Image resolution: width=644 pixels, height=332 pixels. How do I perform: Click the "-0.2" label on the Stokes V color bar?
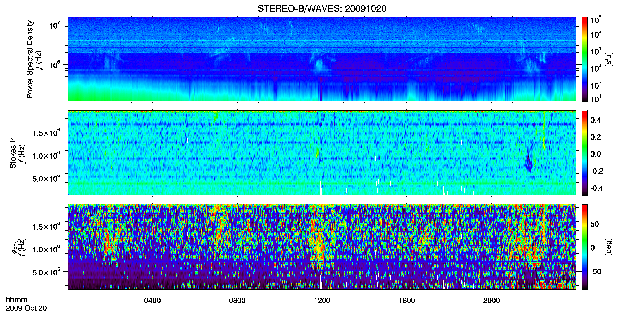click(597, 171)
